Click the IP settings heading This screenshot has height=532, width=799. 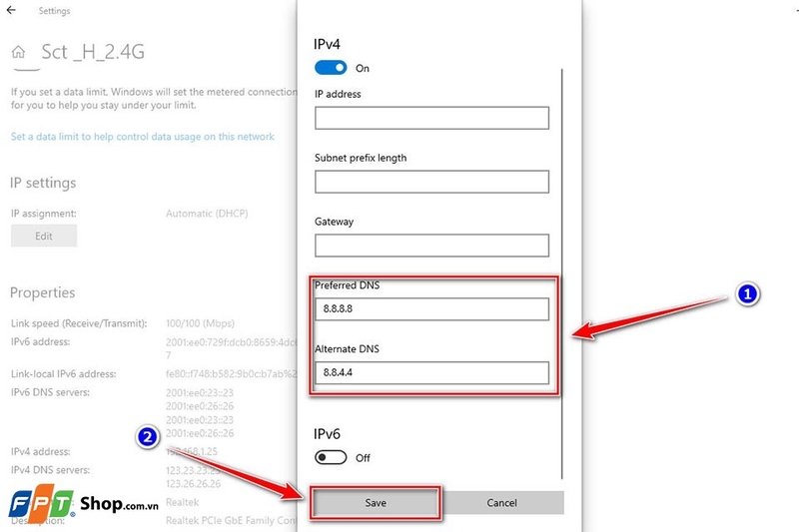click(x=43, y=183)
